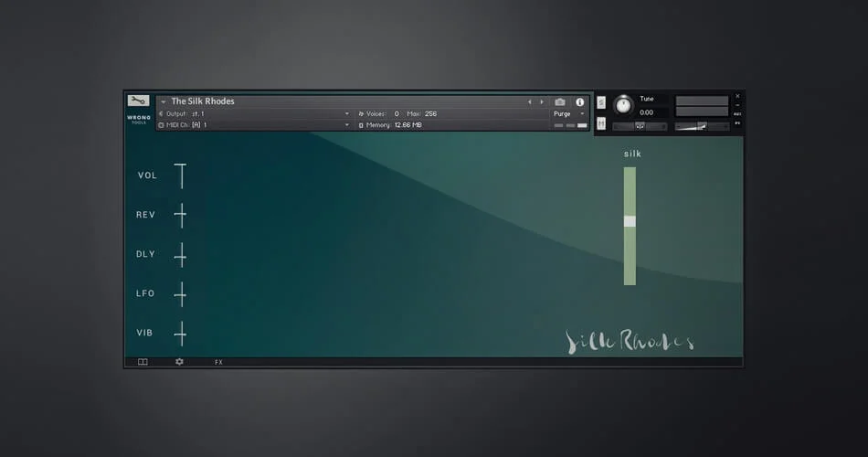Click the LFO slider control
The height and width of the screenshot is (457, 868).
point(181,294)
